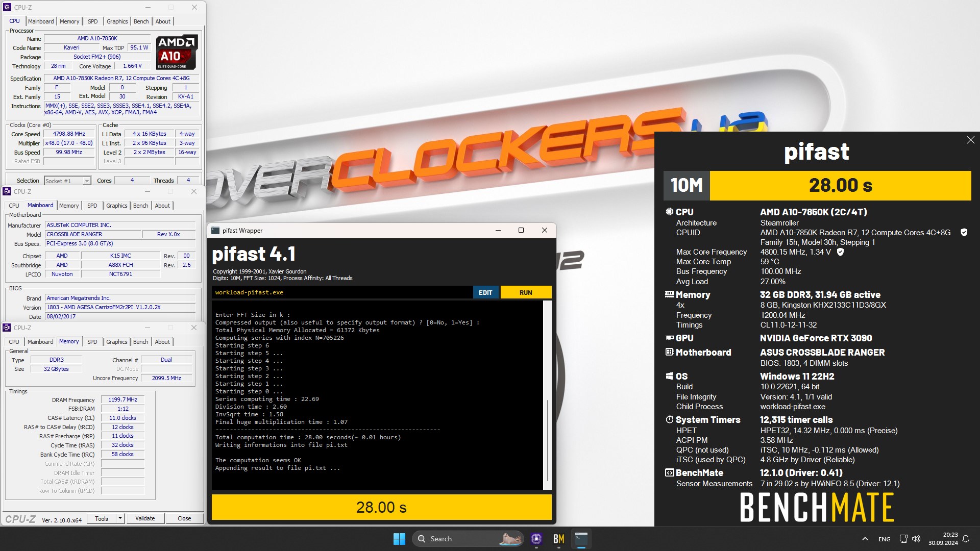Open Bench tab in top CPU-Z window
980x551 pixels.
(x=141, y=21)
